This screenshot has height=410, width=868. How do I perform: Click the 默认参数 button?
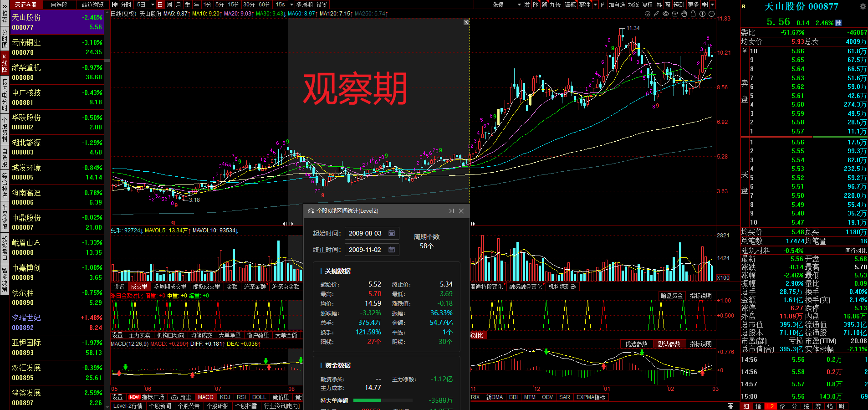669,344
